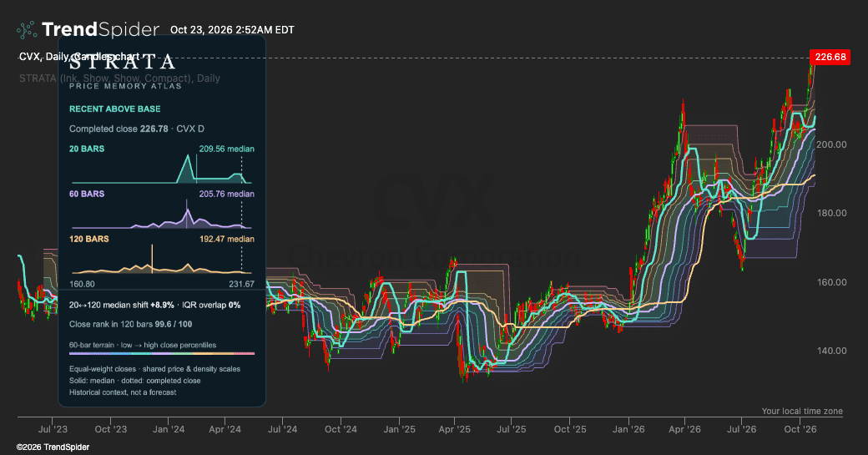868x455 pixels.
Task: Click the 180.00 price axis label
Action: coord(831,213)
